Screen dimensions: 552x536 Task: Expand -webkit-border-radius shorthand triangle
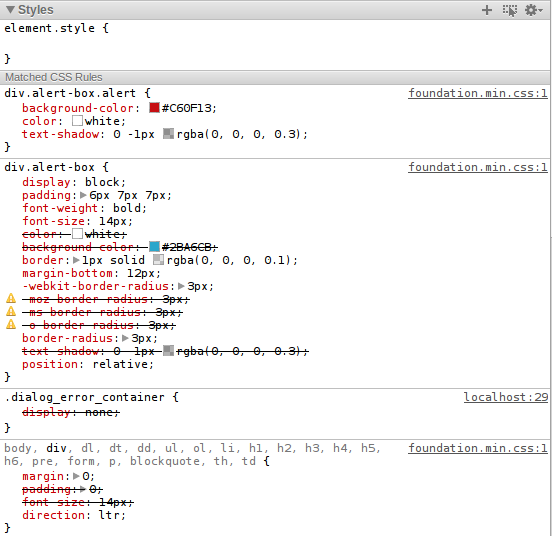pyautogui.click(x=181, y=286)
